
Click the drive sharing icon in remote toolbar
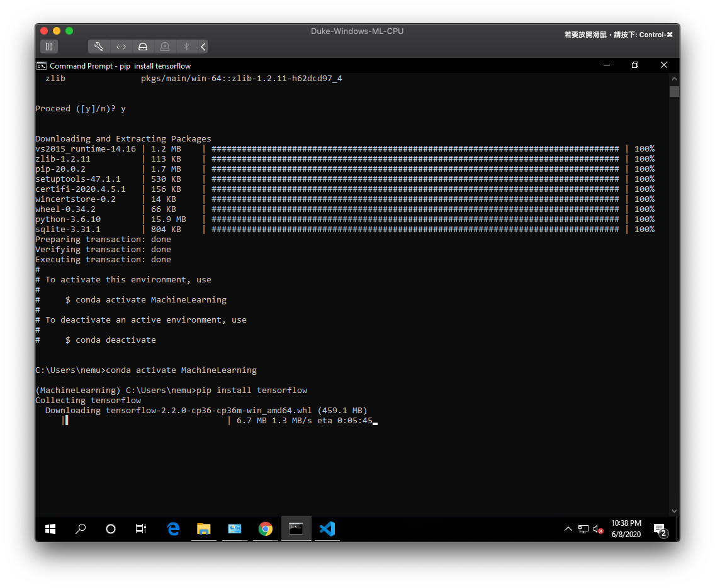(x=143, y=47)
